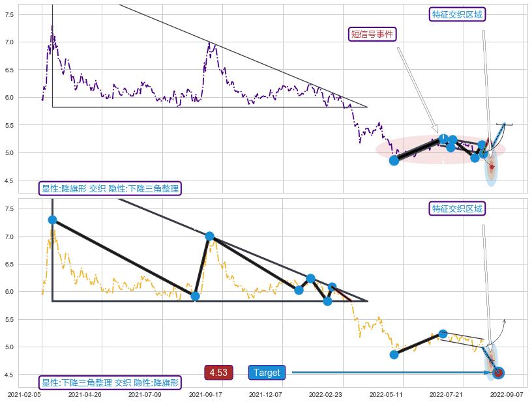
Task: Click the red target marker ending the Target arrow
Action: (x=499, y=373)
